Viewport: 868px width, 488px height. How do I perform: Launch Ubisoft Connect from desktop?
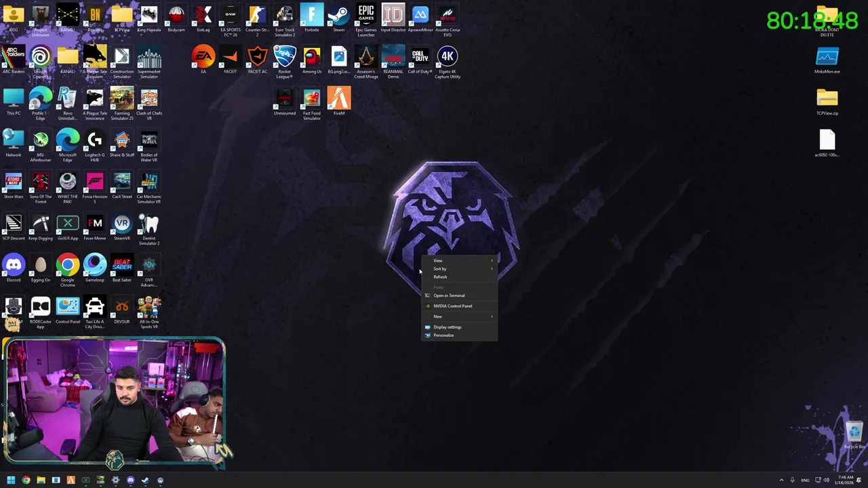pyautogui.click(x=41, y=62)
